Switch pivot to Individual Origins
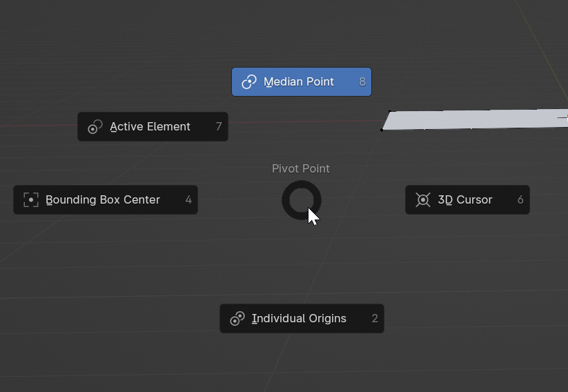This screenshot has height=392, width=568. click(x=299, y=319)
